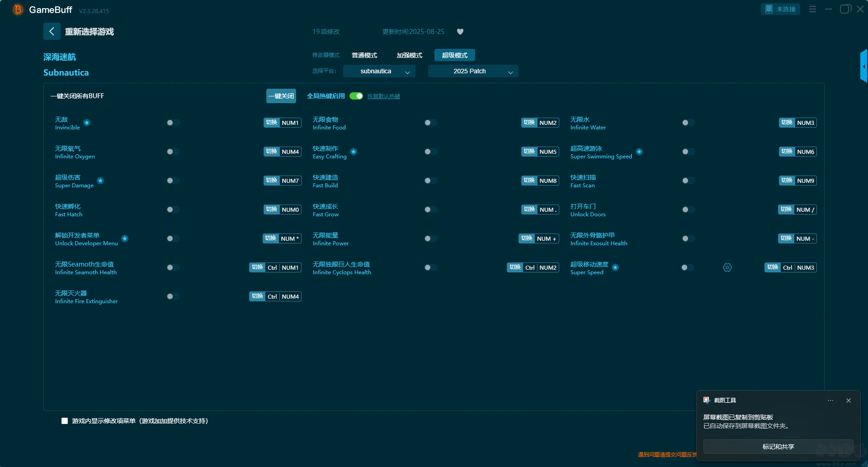Click the Subnautica game title text
The image size is (868, 467).
[66, 72]
